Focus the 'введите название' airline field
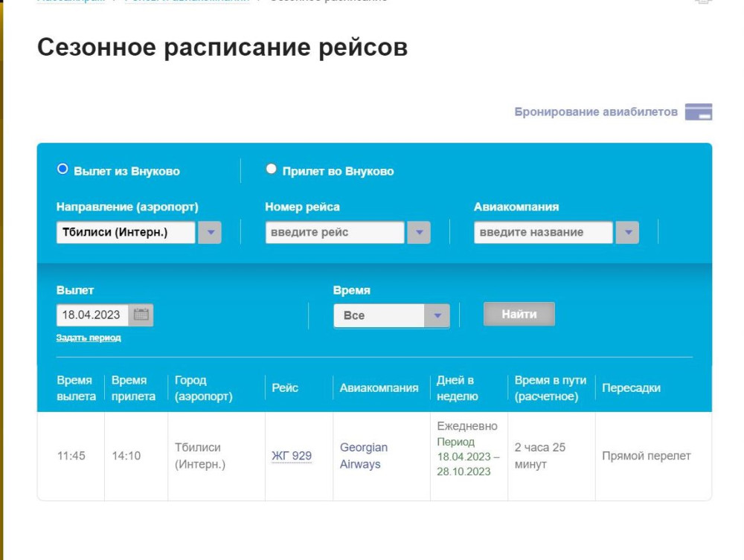 [x=543, y=233]
